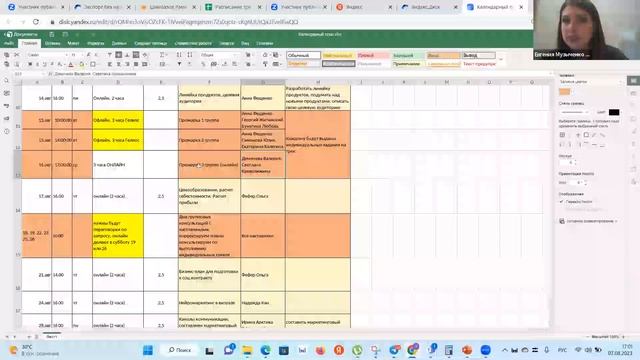Click the yellow fill color icon
640x360 pixels.
point(81,64)
